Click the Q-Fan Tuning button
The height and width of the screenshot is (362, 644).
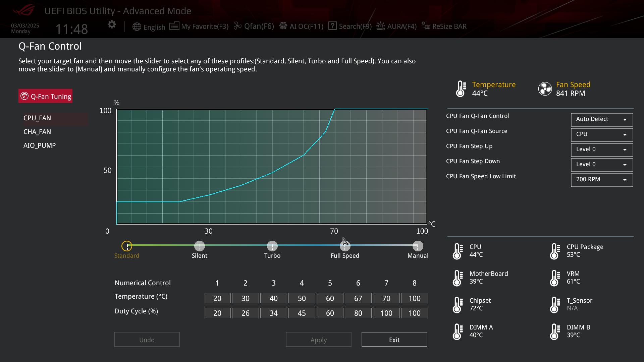click(x=45, y=96)
